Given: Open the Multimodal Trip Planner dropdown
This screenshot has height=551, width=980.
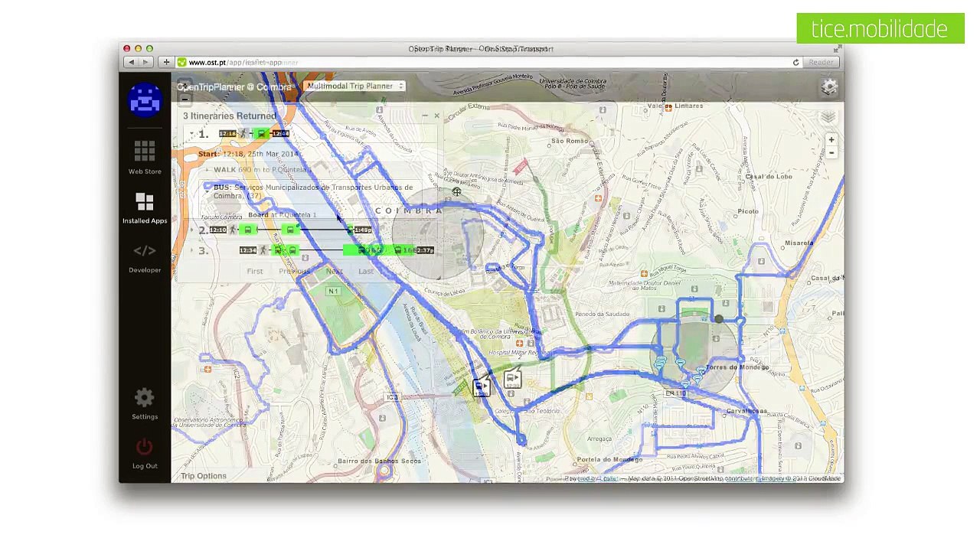Looking at the screenshot, I should (x=354, y=86).
